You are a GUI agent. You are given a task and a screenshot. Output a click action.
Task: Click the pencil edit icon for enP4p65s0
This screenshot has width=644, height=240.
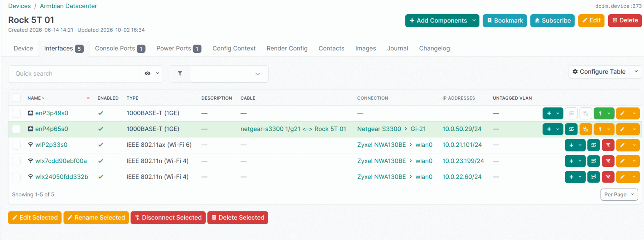click(623, 129)
